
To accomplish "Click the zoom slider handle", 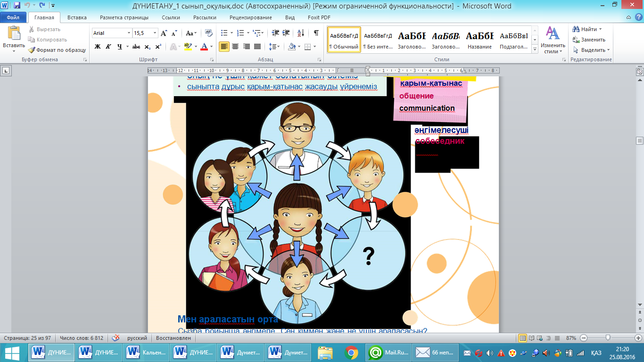I will (608, 338).
